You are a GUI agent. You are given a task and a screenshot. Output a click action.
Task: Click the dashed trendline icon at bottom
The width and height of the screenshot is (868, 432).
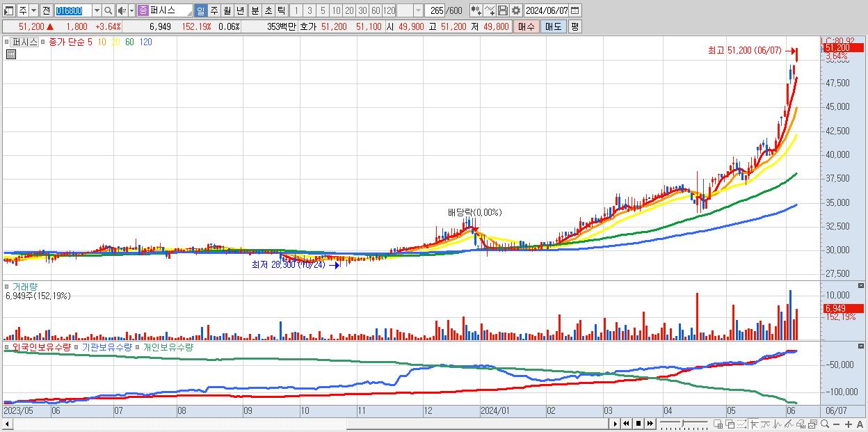click(741, 424)
